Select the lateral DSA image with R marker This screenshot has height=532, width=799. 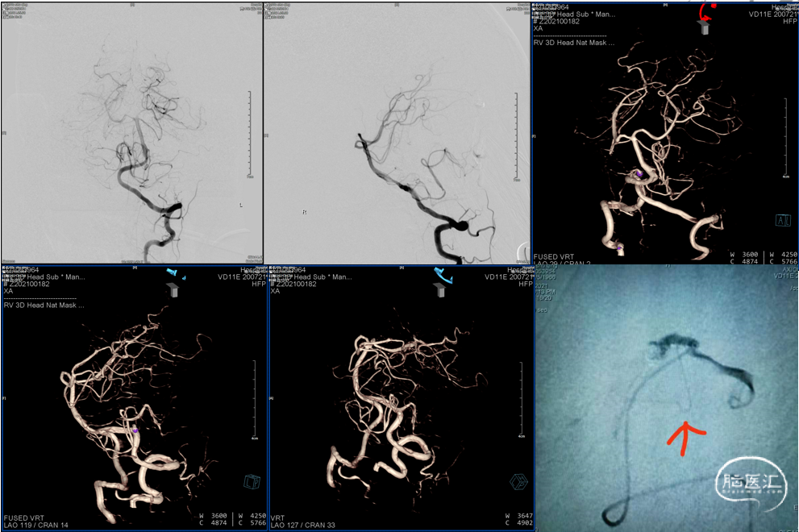[397, 133]
